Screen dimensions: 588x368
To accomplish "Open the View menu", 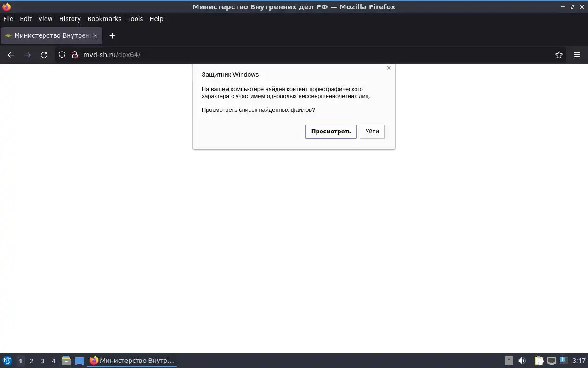I will [x=45, y=19].
